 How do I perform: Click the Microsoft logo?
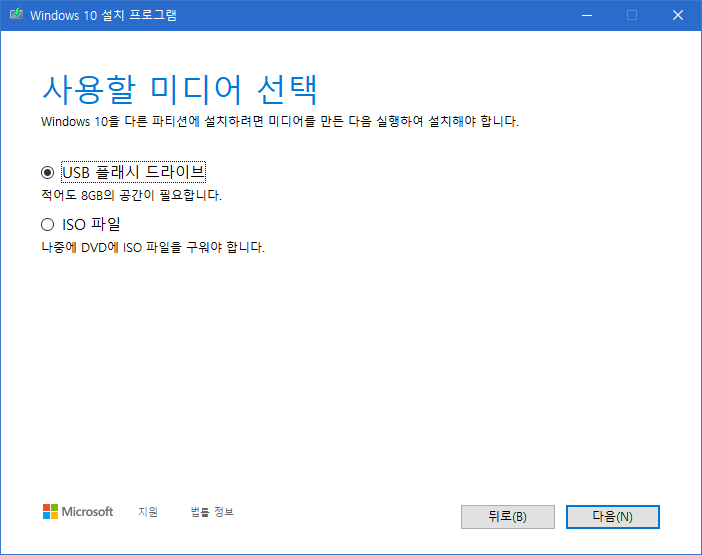tap(78, 512)
